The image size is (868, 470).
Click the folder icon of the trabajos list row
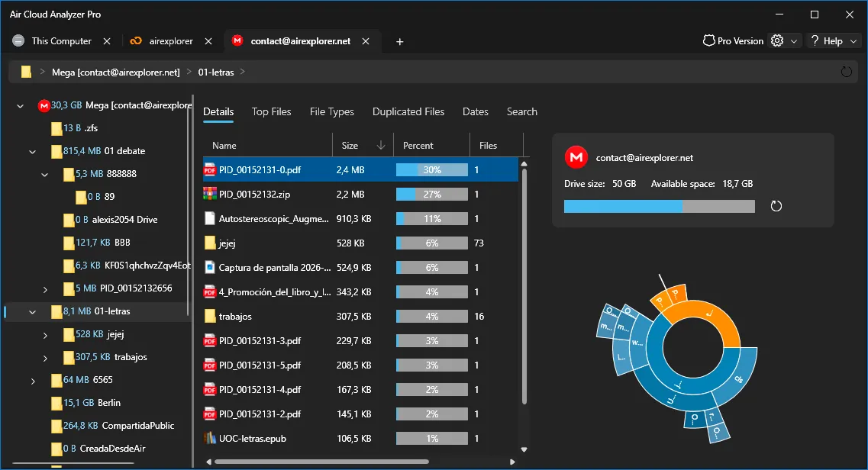click(x=210, y=317)
